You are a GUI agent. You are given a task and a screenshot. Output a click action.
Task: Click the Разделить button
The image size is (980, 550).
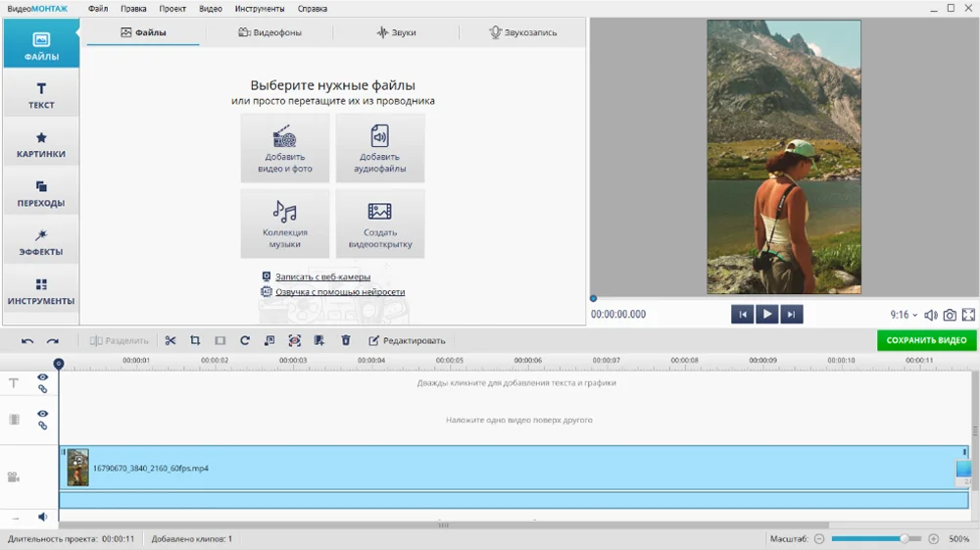pyautogui.click(x=119, y=340)
